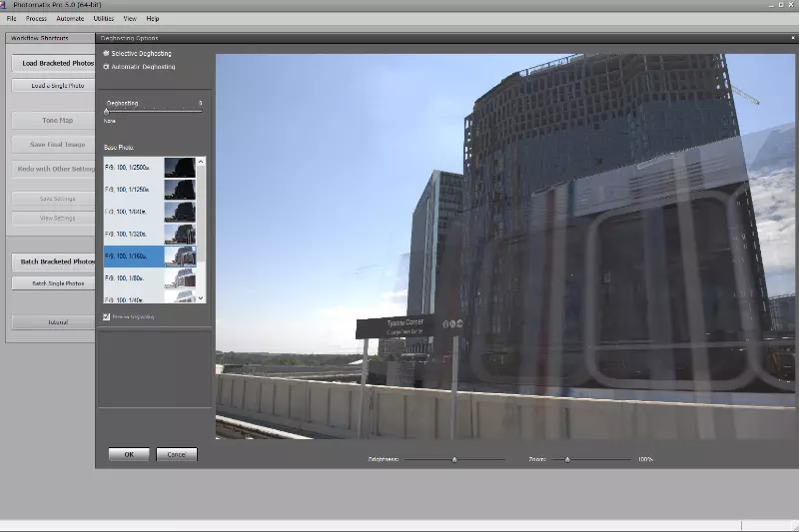The image size is (799, 532).
Task: Open the Utilities menu
Action: pyautogui.click(x=104, y=19)
